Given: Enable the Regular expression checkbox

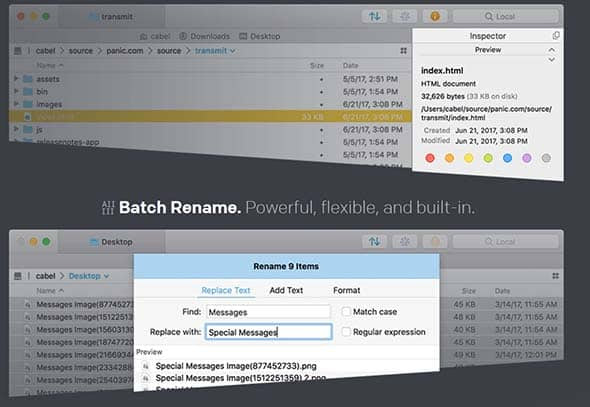Looking at the screenshot, I should [346, 332].
